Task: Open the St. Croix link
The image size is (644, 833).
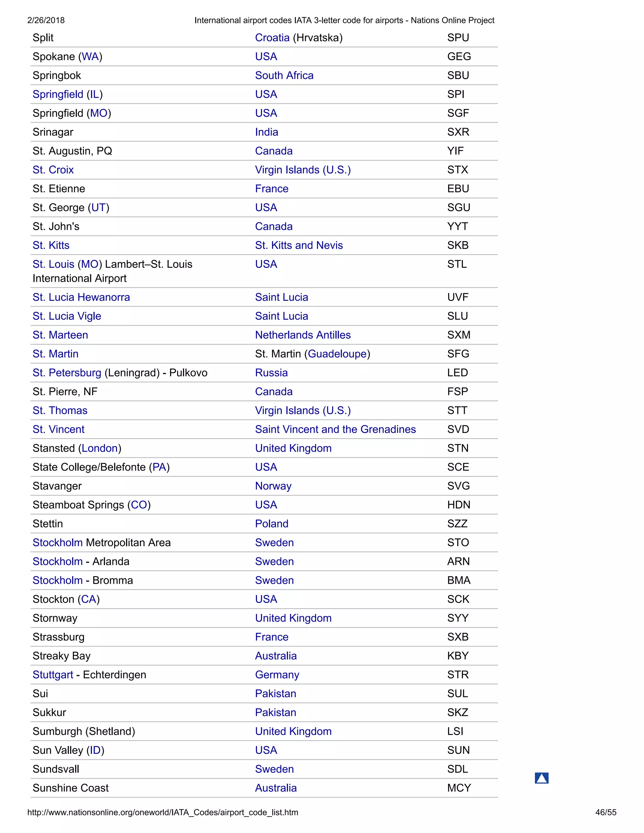Action: pyautogui.click(x=53, y=170)
